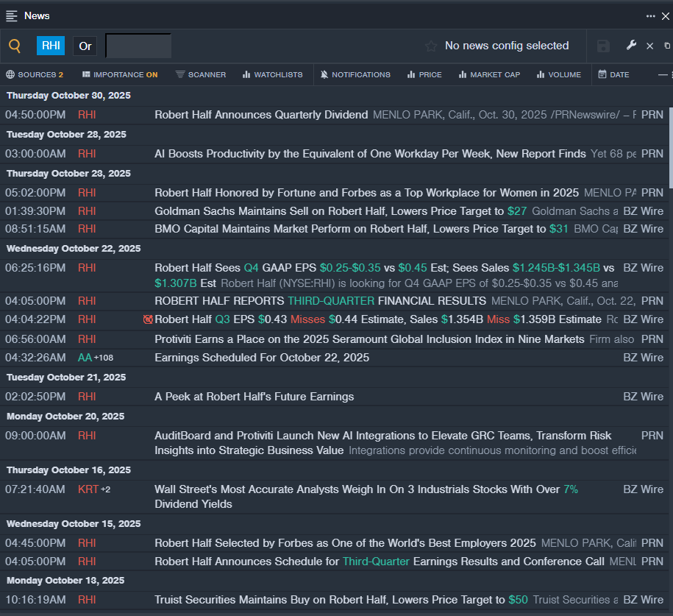Open the Sources filter dropdown
The width and height of the screenshot is (673, 616).
(35, 74)
